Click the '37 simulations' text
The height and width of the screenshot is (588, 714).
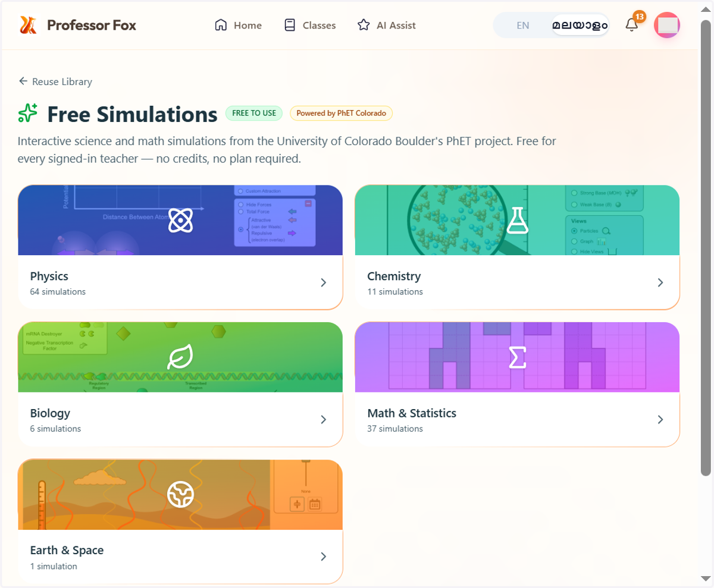point(395,429)
